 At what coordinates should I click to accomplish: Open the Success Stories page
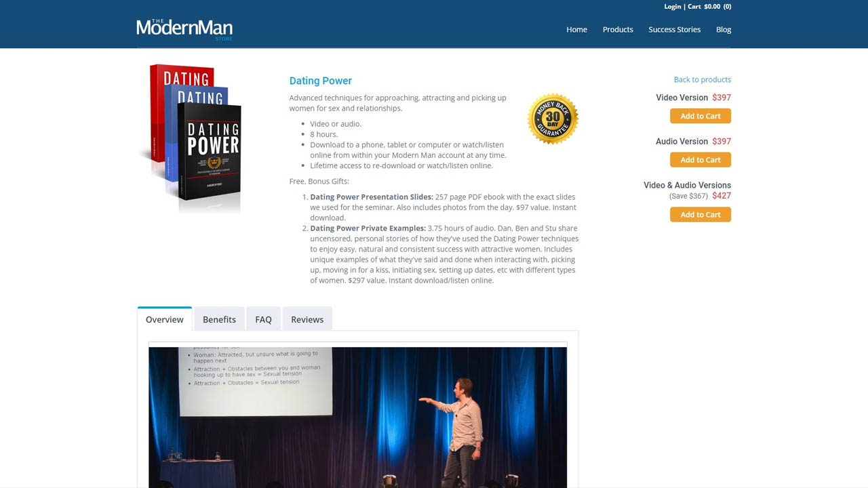click(x=674, y=29)
